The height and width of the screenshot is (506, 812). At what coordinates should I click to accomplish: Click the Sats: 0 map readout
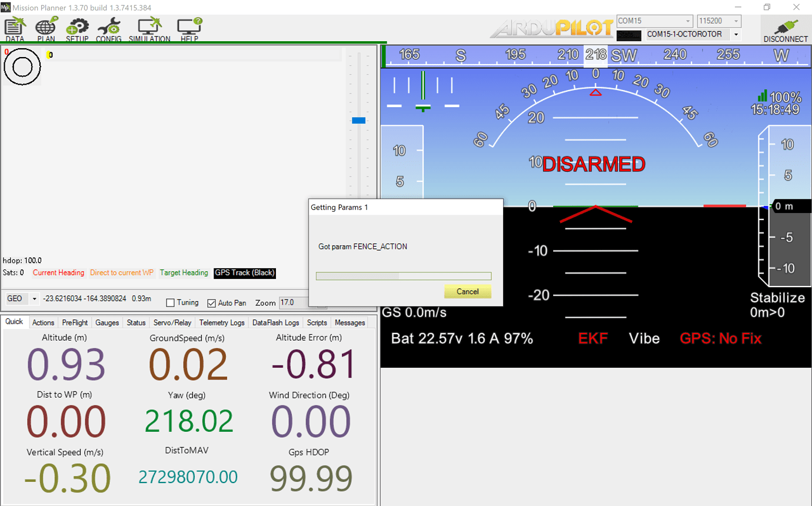pyautogui.click(x=14, y=273)
